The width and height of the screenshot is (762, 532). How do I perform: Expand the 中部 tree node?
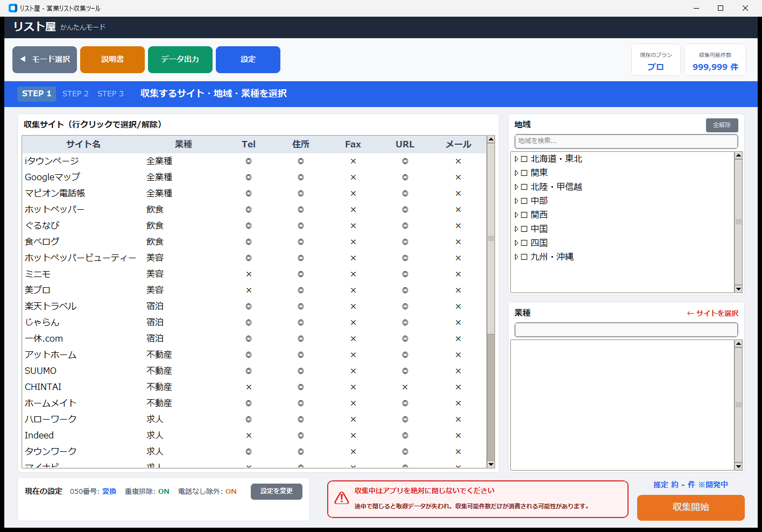[x=517, y=201]
